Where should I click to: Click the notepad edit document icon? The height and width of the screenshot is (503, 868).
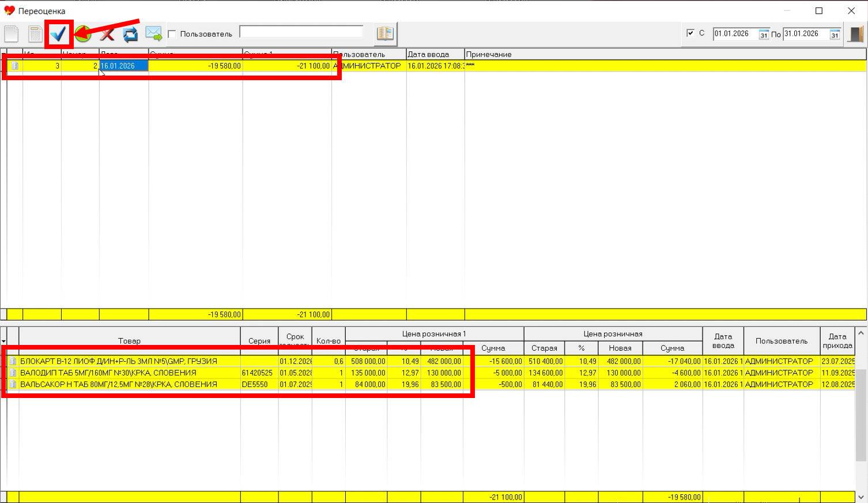pos(35,34)
